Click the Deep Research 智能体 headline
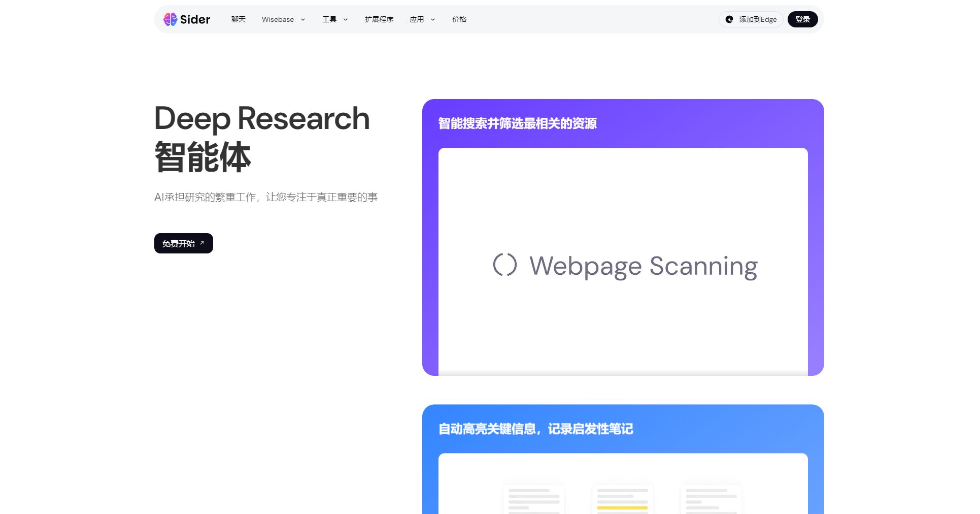This screenshot has width=980, height=514. coord(261,137)
